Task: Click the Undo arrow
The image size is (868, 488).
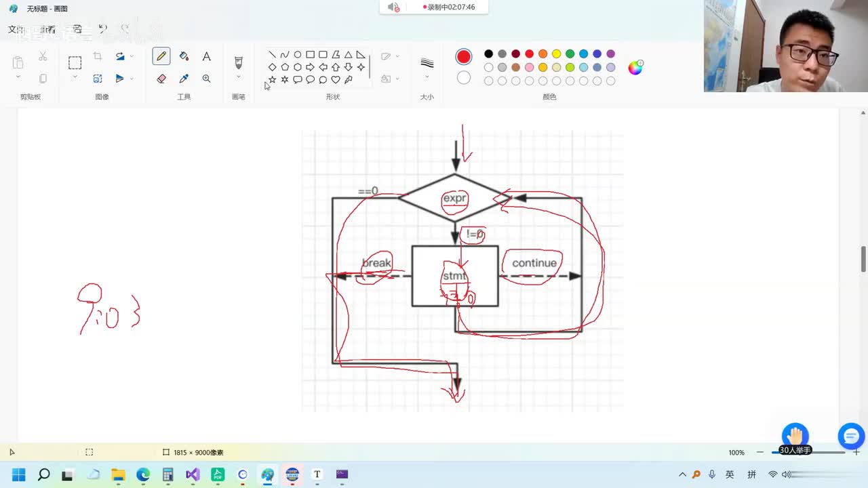Action: (102, 29)
